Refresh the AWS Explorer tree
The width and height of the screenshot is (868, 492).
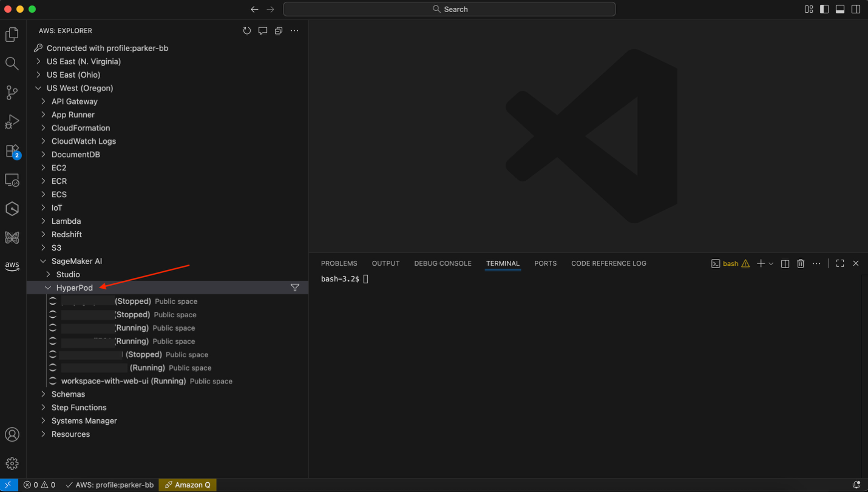246,30
